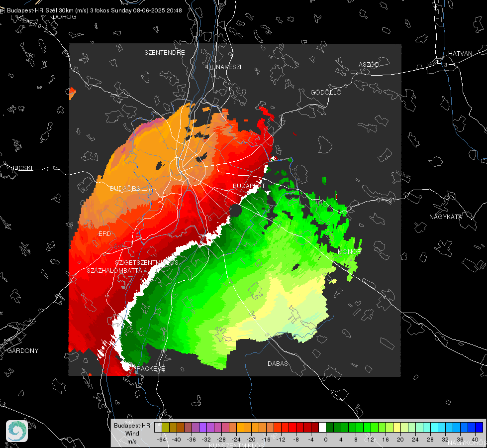Click the -36 legend value
Screen dimensions: 487x448
pos(192,440)
